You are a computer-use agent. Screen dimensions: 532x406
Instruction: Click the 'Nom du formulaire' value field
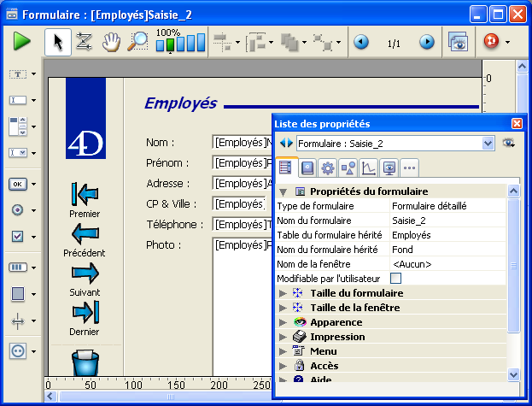(x=447, y=221)
